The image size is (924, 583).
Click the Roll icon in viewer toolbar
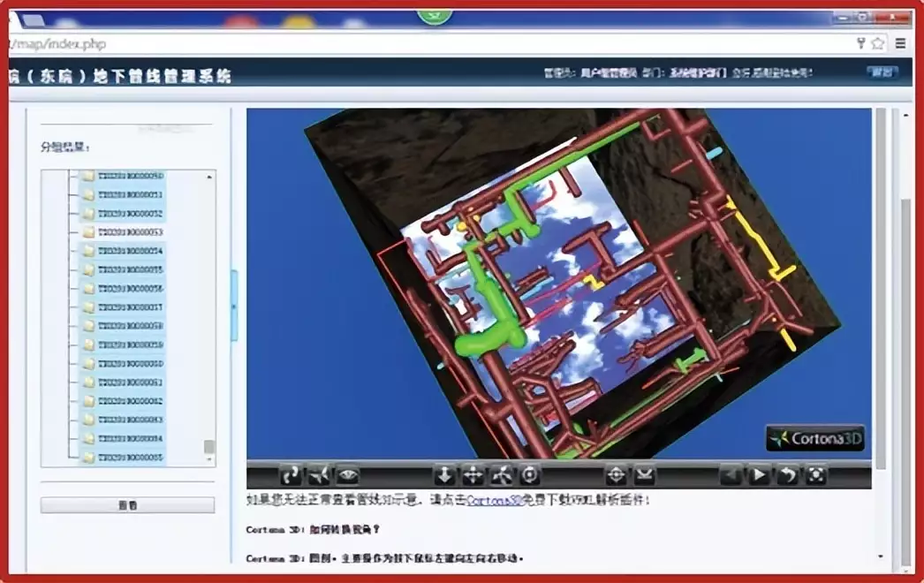coord(502,475)
